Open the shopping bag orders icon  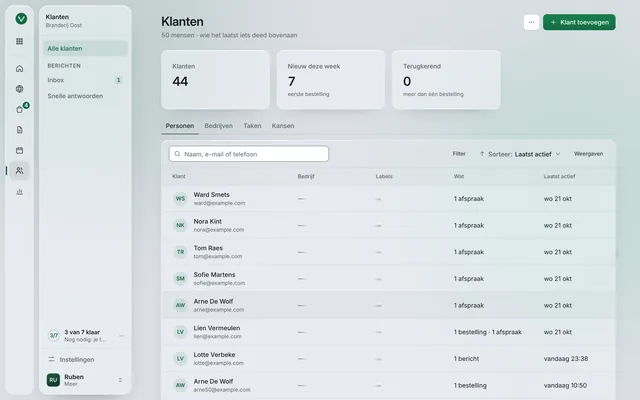(20, 109)
